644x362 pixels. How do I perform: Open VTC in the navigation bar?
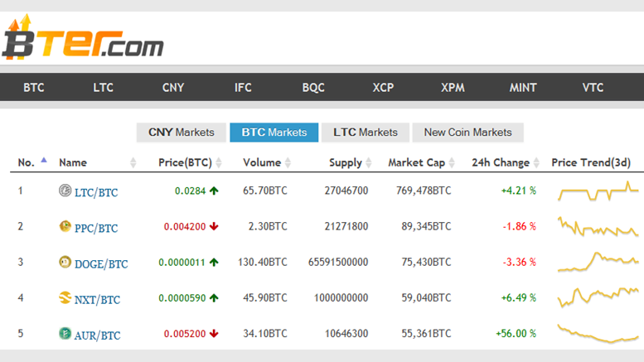pos(593,88)
